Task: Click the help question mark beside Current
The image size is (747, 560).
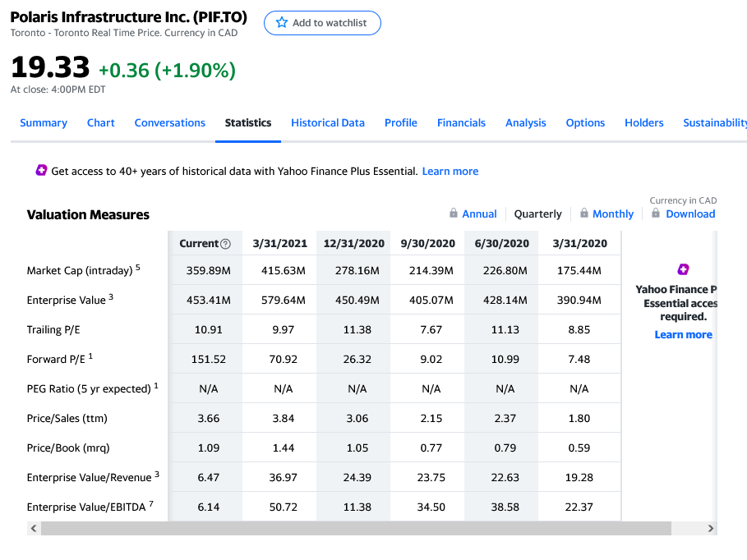Action: [226, 244]
